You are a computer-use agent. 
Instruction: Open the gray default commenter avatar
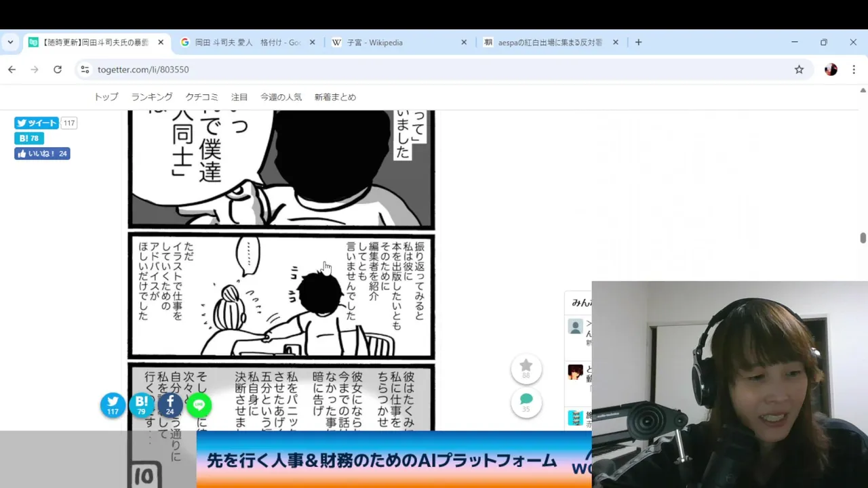(x=575, y=327)
